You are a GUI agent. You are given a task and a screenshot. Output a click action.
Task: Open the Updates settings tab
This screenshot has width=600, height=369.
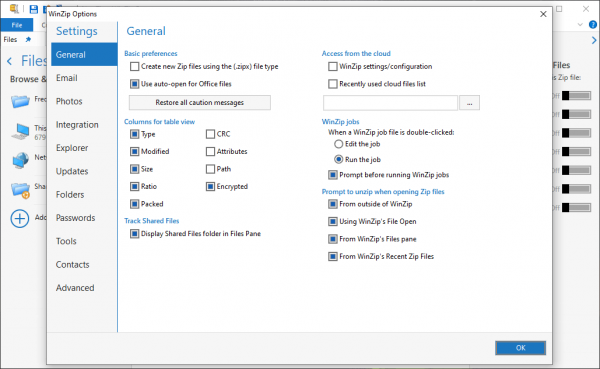click(84, 171)
